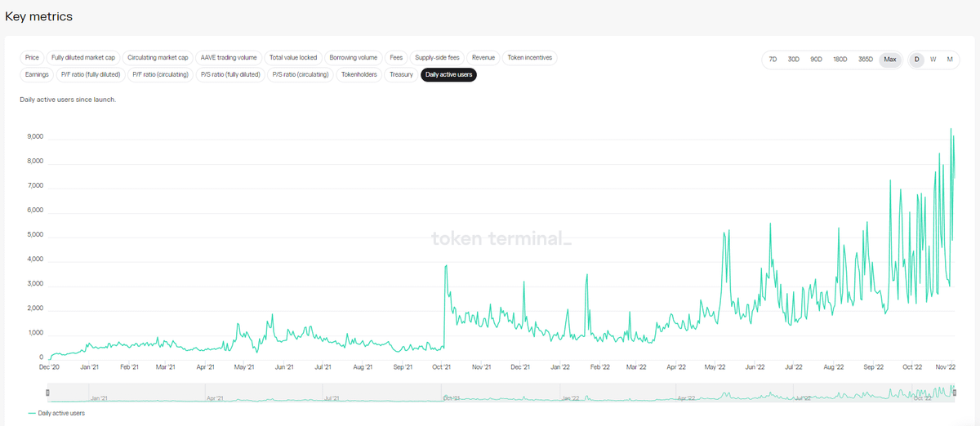Switch to the Earnings metric
The width and height of the screenshot is (980, 426).
(37, 75)
